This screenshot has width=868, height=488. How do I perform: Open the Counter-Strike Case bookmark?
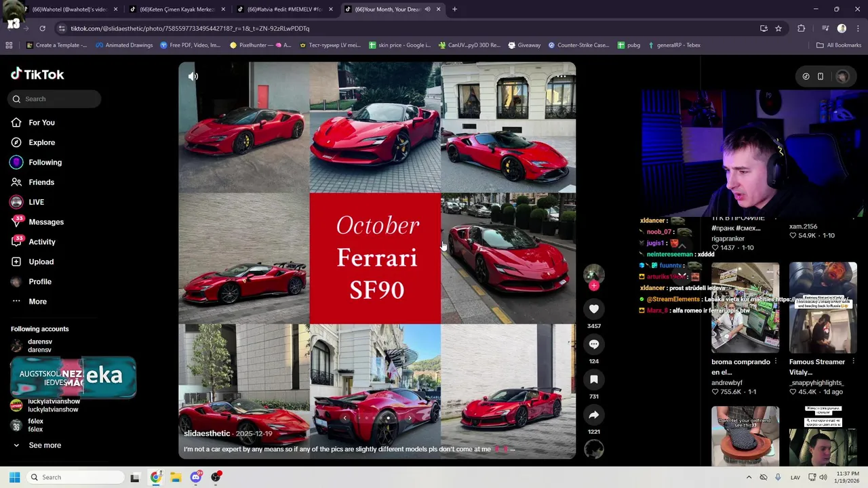(x=578, y=45)
